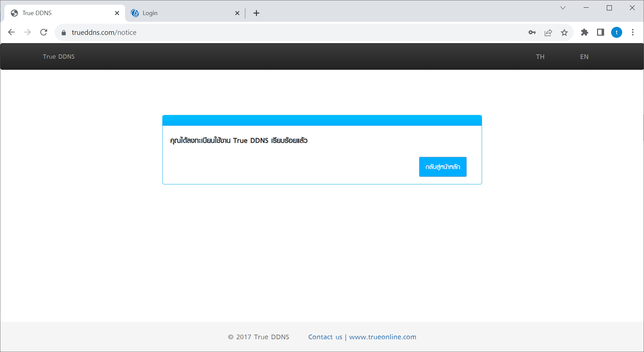
Task: Open Chrome's three-dot menu
Action: point(633,32)
